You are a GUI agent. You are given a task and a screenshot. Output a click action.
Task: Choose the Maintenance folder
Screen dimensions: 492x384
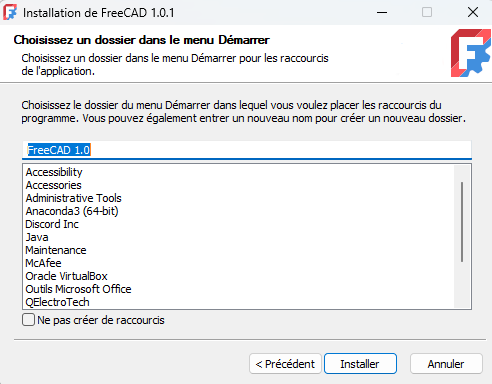(x=56, y=250)
